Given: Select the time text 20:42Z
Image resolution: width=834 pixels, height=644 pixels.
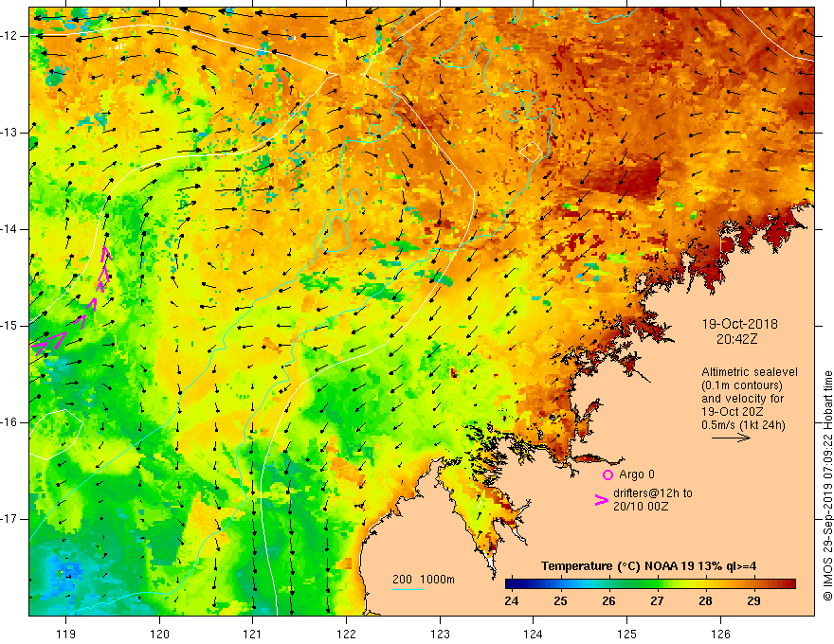Looking at the screenshot, I should 736,339.
